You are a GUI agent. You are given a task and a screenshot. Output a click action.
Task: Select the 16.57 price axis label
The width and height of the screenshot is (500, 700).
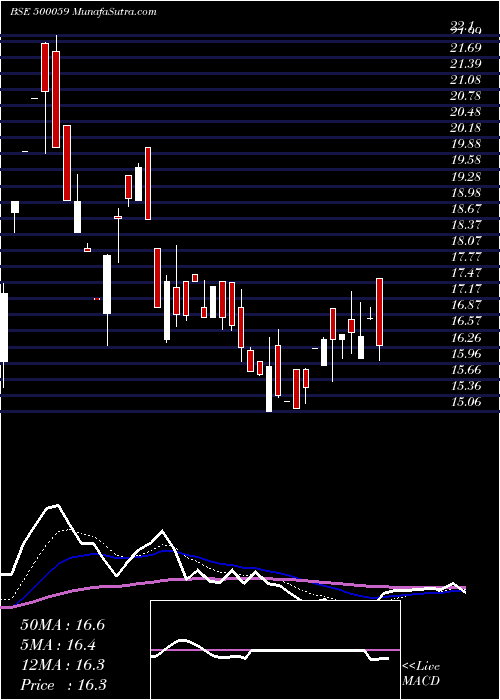[466, 321]
